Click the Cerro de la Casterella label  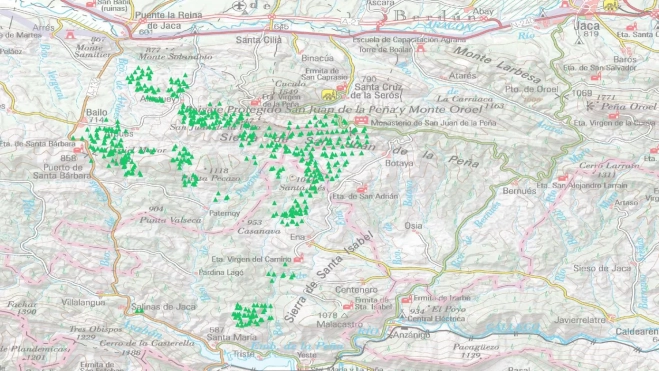tap(147, 343)
